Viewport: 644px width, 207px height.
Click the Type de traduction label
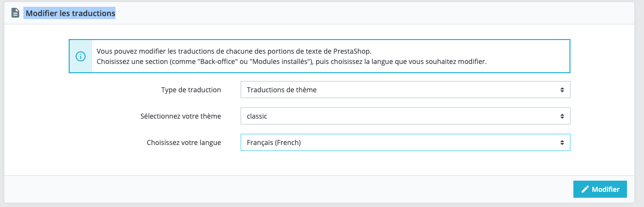[x=191, y=90]
